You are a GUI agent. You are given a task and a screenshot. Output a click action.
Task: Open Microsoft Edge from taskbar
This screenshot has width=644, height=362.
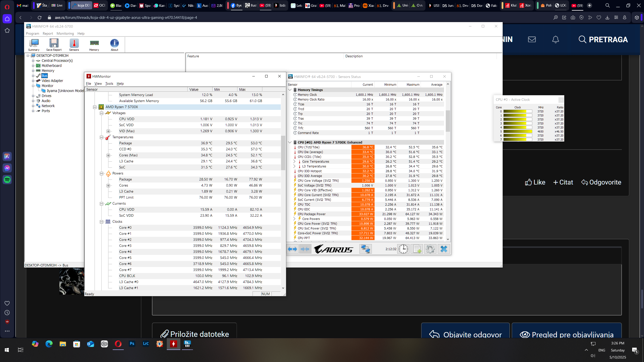coord(49,344)
